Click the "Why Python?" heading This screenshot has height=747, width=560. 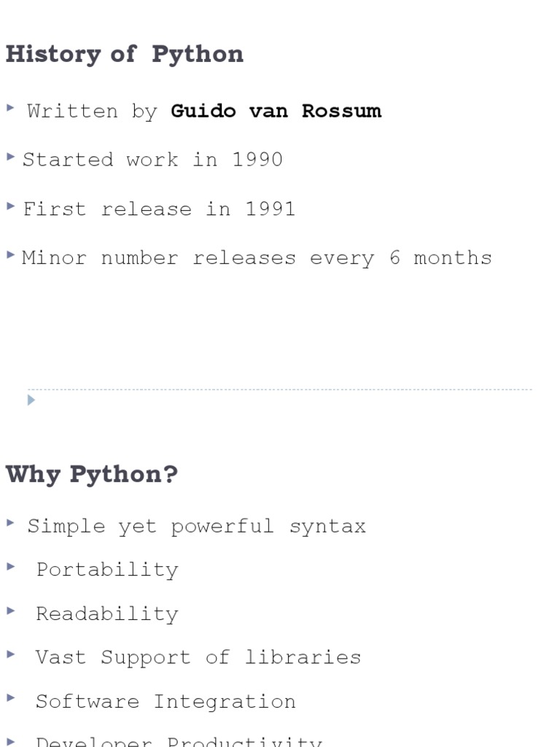coord(92,474)
